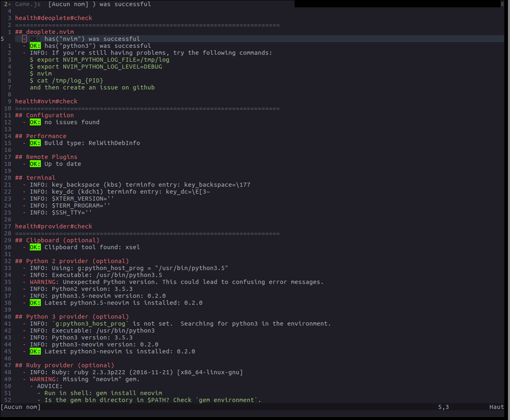Click the key_backspace (kbs) terminfo entry line
The height and width of the screenshot is (420, 510).
136,185
